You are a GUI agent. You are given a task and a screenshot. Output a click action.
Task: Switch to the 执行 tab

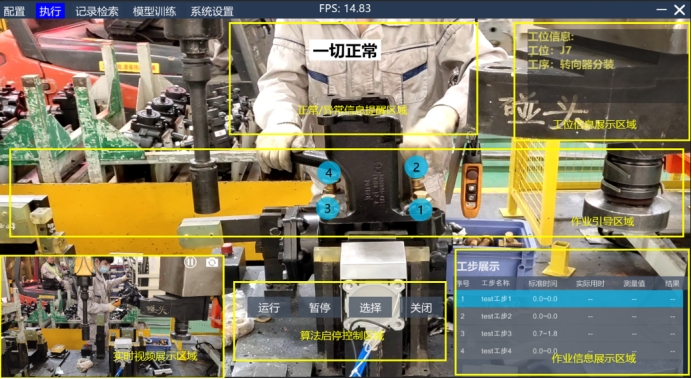(50, 11)
